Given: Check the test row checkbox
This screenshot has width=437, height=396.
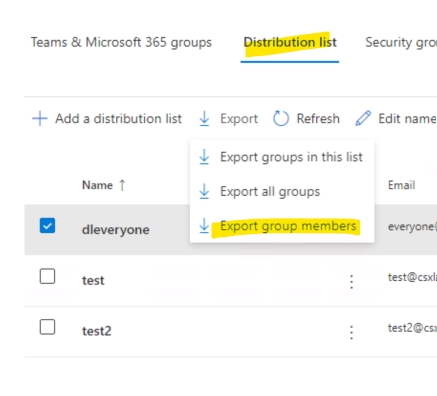Looking at the screenshot, I should pos(47,276).
